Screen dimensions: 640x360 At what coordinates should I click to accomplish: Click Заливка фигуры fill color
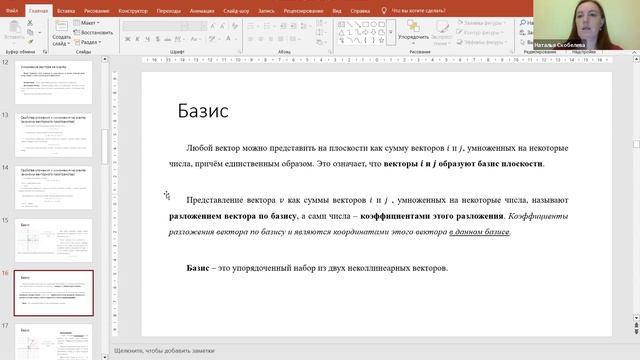point(481,23)
